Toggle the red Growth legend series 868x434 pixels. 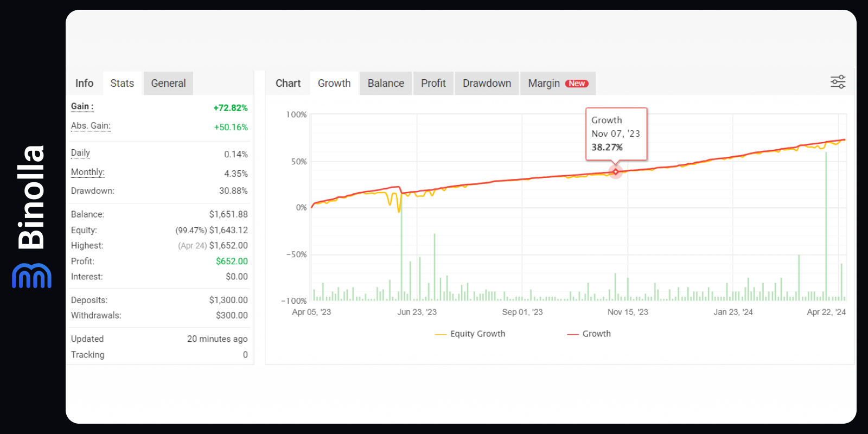point(589,334)
